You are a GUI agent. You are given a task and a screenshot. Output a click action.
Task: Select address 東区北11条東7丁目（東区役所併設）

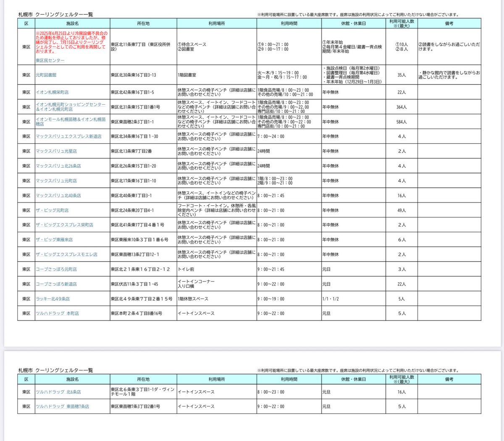141,47
